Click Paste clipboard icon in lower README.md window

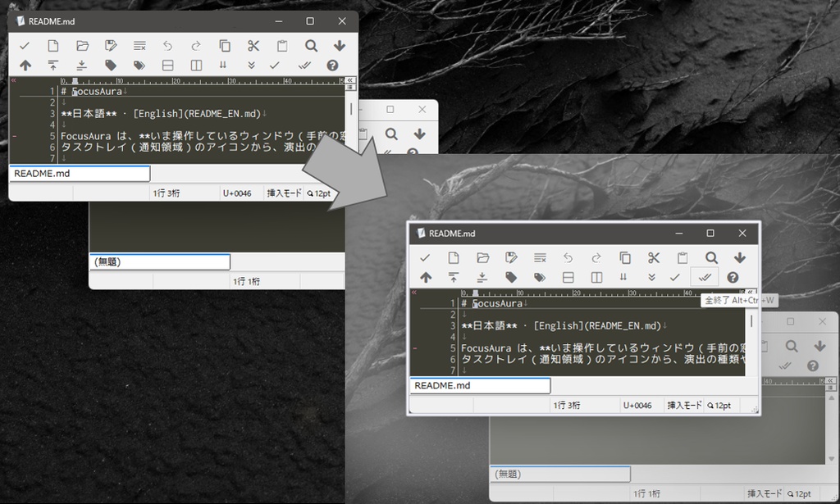click(682, 257)
